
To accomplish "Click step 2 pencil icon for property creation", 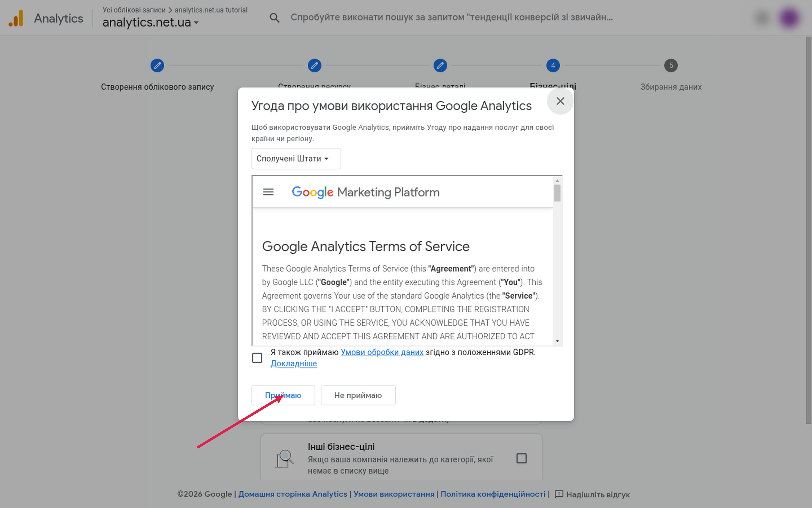I will tap(314, 65).
